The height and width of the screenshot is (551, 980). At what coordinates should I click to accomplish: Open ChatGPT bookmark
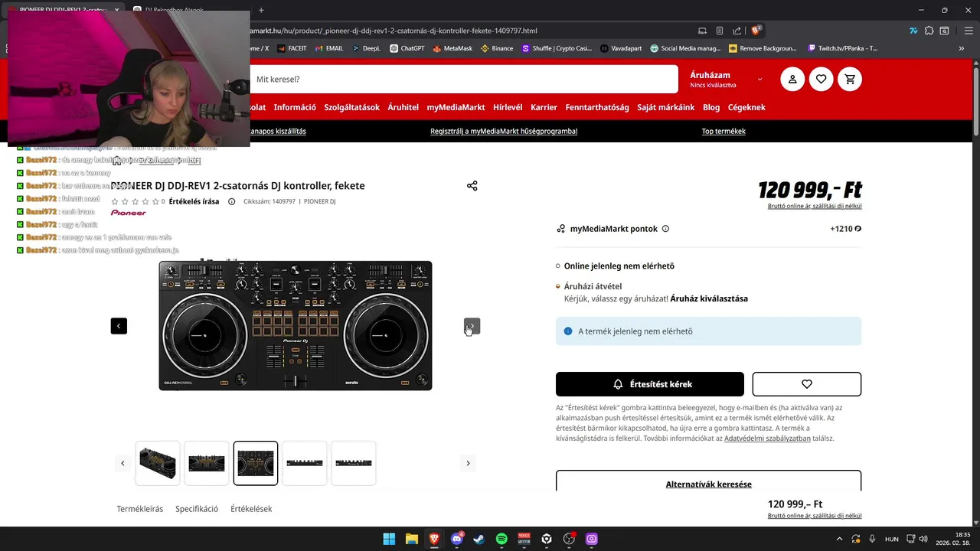click(407, 48)
